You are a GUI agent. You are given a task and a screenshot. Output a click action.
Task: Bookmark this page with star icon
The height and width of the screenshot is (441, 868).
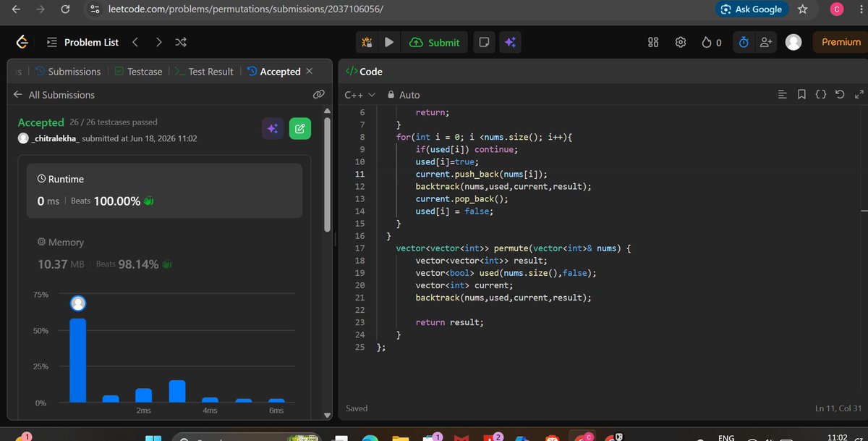[x=802, y=9]
